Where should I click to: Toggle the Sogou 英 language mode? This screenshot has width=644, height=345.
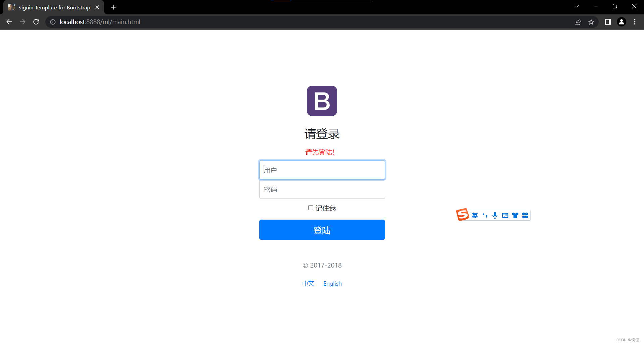[475, 215]
